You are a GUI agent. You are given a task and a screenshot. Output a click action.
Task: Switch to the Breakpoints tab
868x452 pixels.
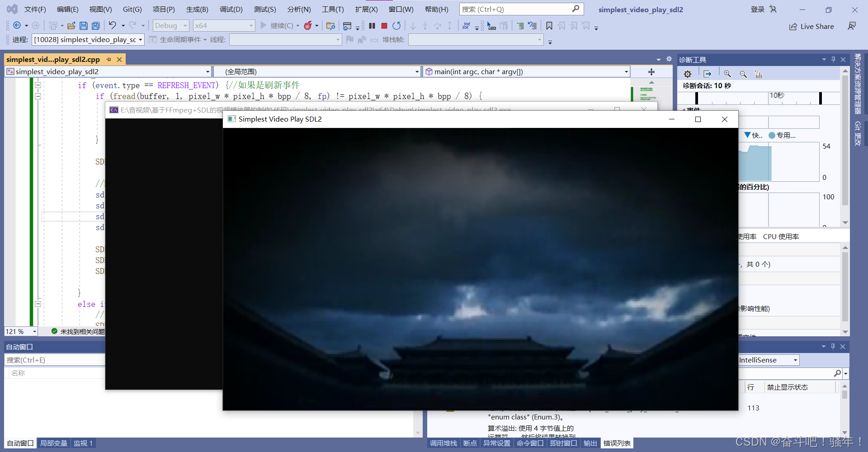pyautogui.click(x=470, y=443)
